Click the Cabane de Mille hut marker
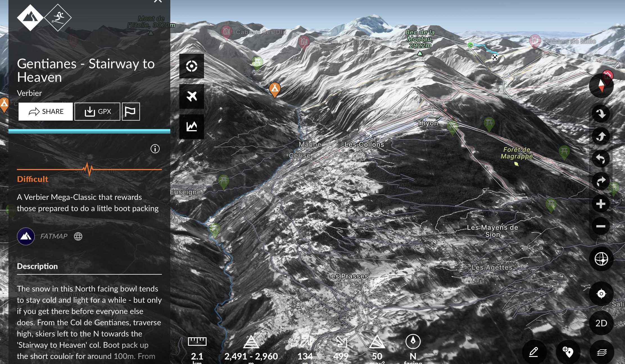 535,42
